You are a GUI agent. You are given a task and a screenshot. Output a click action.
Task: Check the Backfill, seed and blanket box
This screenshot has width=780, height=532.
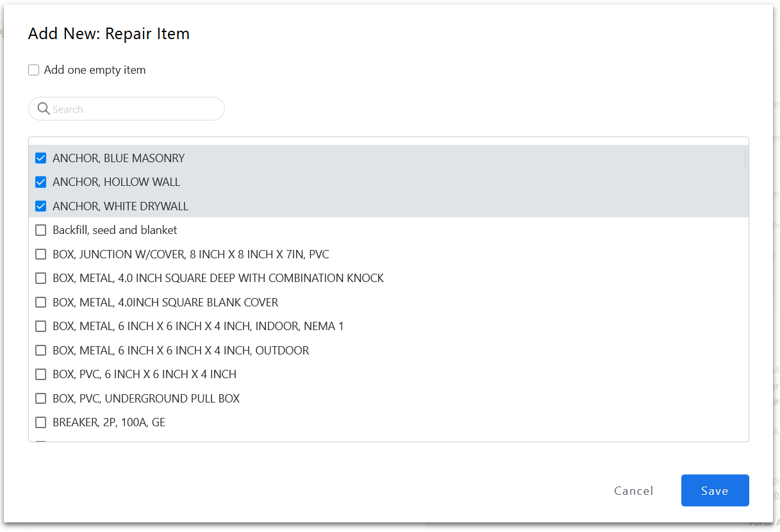(x=41, y=230)
